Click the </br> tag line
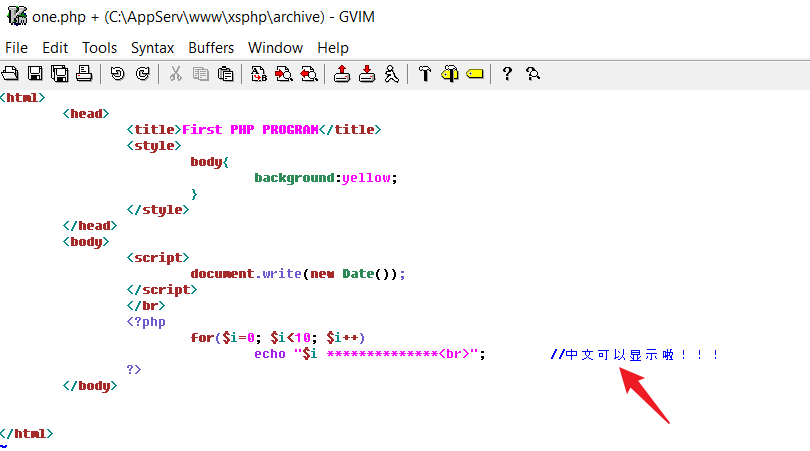 (x=146, y=306)
